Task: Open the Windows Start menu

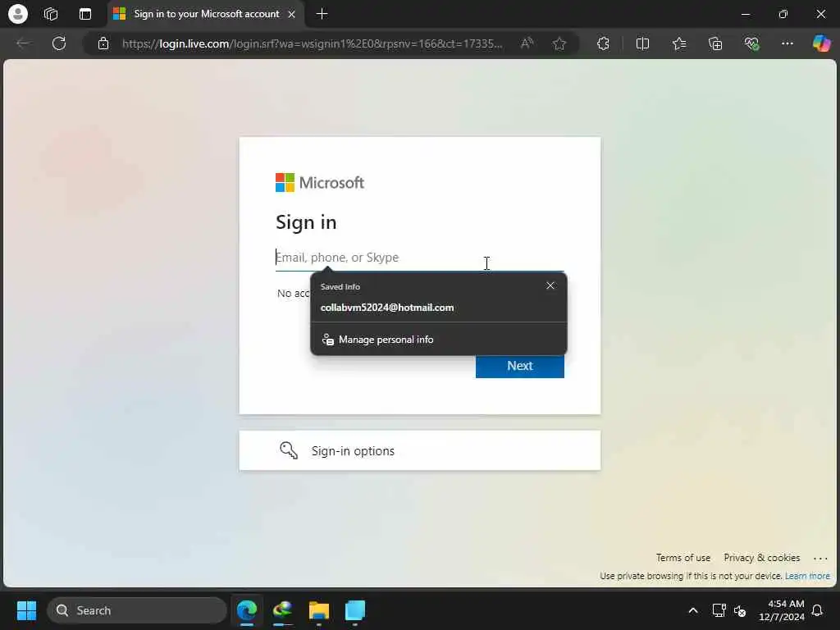Action: [x=26, y=610]
